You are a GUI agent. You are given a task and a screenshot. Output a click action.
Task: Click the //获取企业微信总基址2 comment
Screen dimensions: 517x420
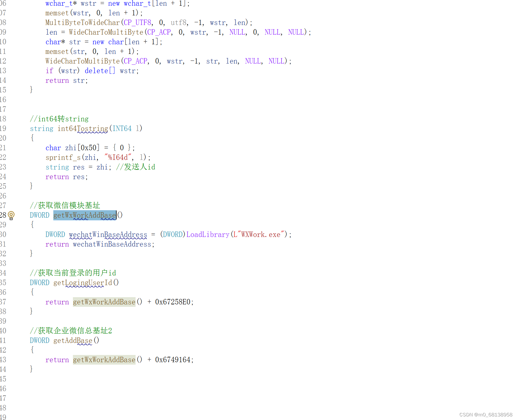[71, 331]
